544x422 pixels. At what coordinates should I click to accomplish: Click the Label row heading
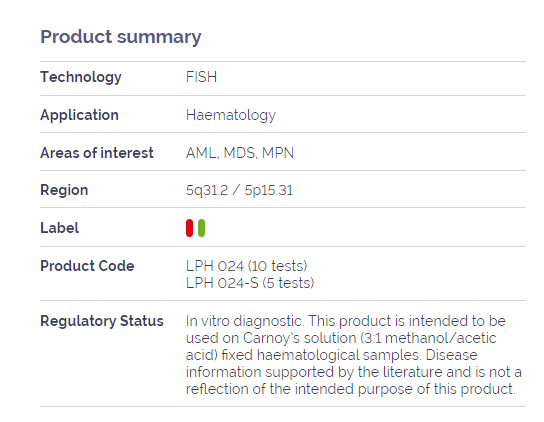[x=60, y=228]
